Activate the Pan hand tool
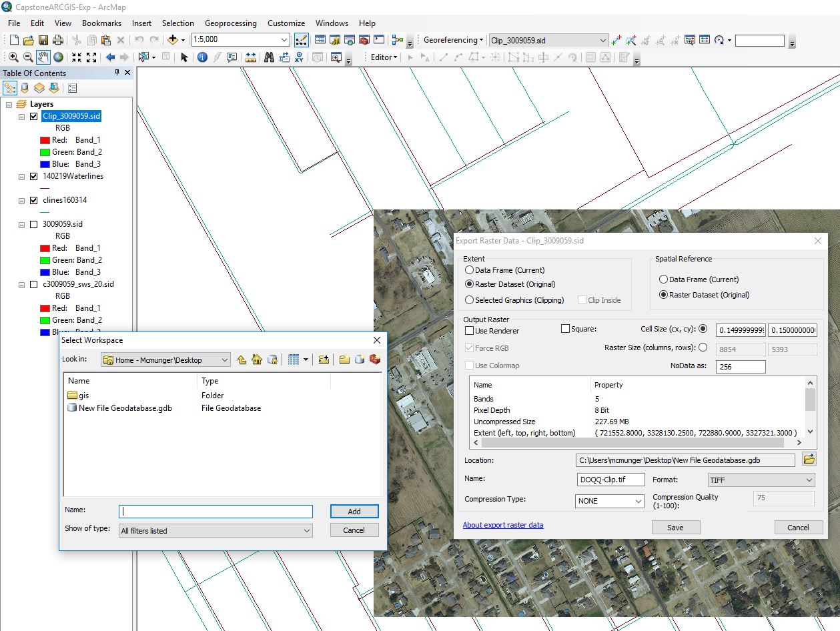This screenshot has height=631, width=840. [43, 57]
